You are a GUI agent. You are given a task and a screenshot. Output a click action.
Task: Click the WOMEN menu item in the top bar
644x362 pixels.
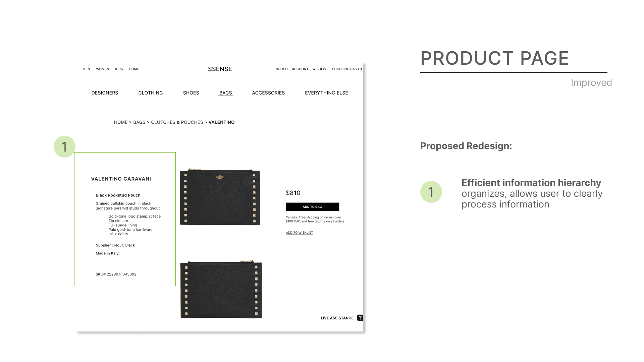click(103, 69)
